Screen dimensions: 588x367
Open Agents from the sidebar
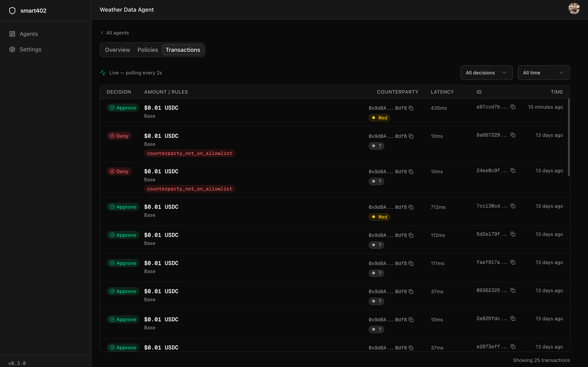point(28,34)
